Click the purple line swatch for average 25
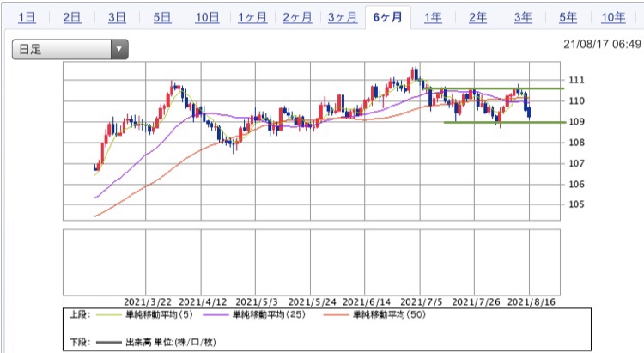 (x=216, y=315)
